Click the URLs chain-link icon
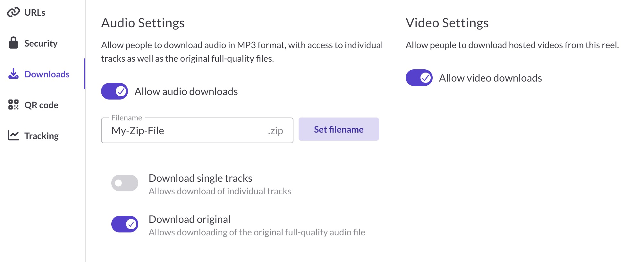The height and width of the screenshot is (262, 644). (13, 12)
